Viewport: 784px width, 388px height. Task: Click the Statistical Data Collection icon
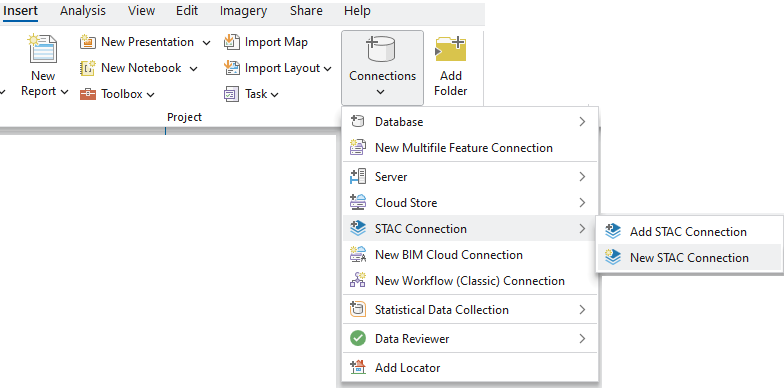click(x=358, y=310)
